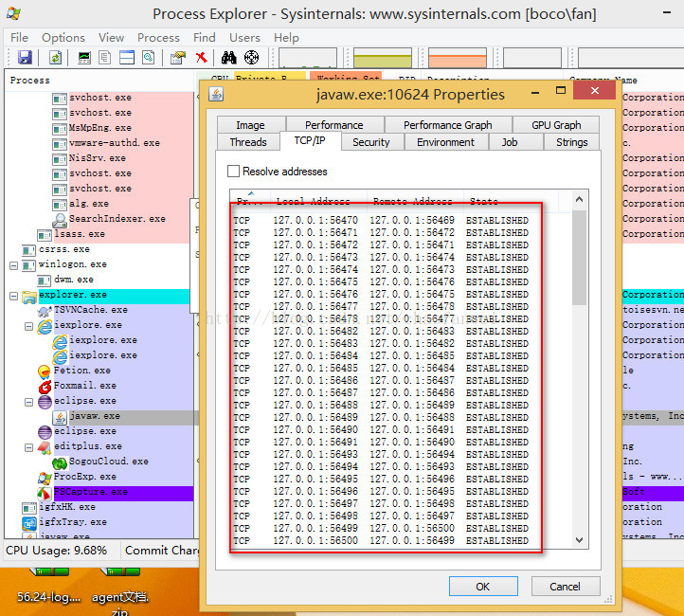Click the FSCapture.exe process icon
Screen dimensions: 684x616
(45, 494)
